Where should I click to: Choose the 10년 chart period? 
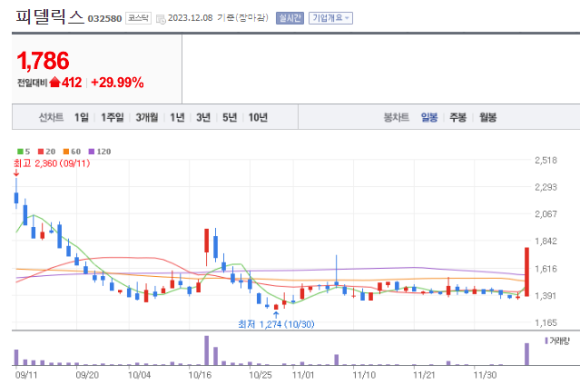point(258,118)
